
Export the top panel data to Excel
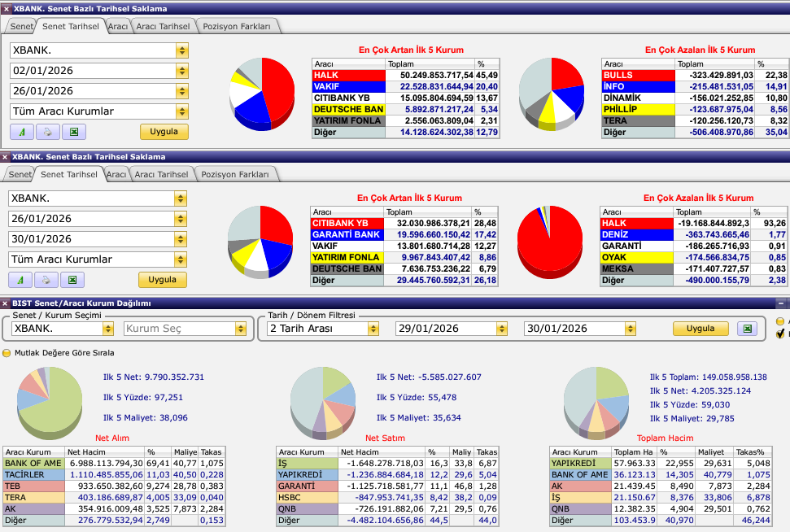(73, 132)
